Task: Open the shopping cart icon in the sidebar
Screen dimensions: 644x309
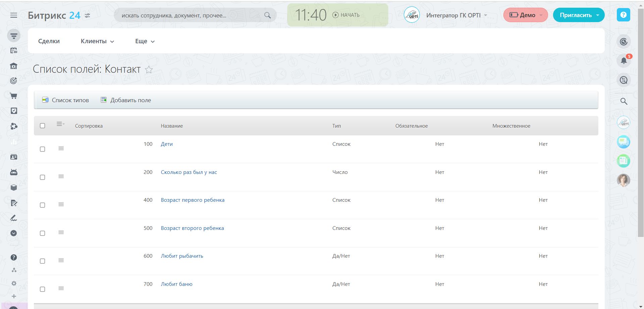Action: tap(14, 96)
